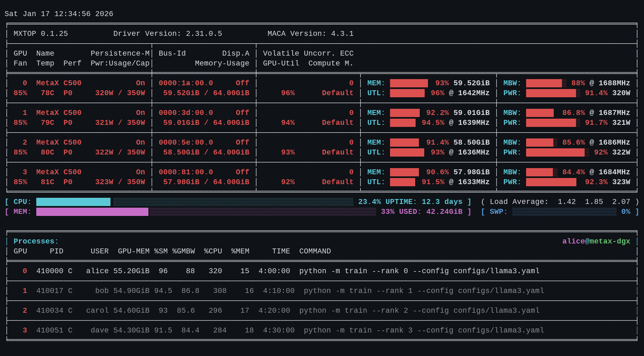Click the Persistence-M column header
Viewport: 644px width, 356px height.
[120, 54]
